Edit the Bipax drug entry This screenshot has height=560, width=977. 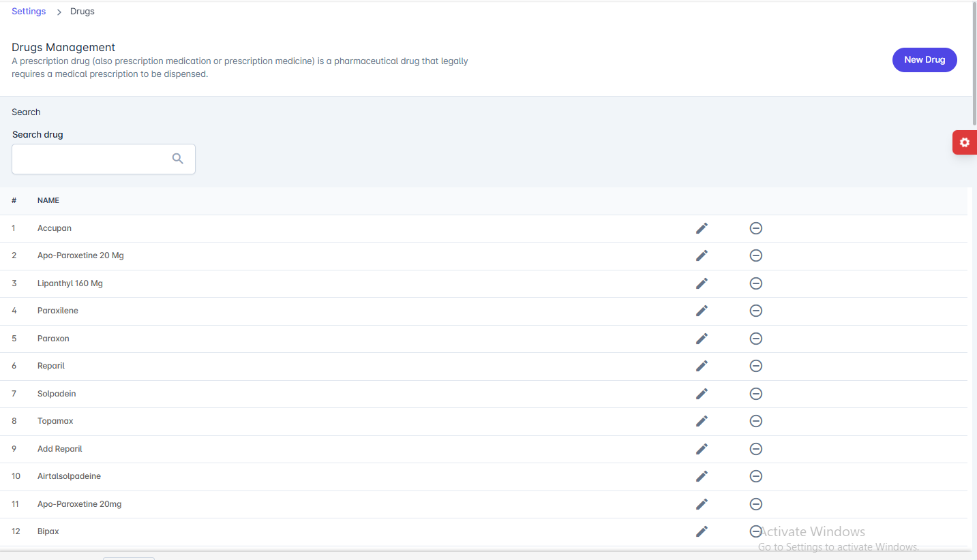(702, 531)
